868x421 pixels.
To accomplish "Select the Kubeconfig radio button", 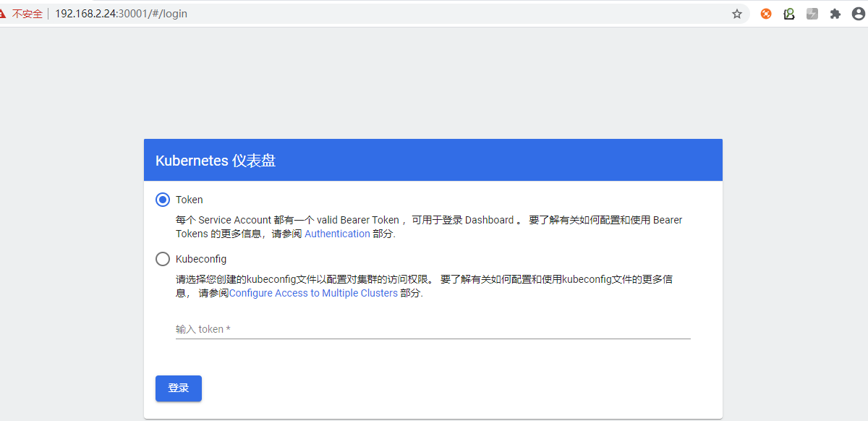I will point(163,259).
